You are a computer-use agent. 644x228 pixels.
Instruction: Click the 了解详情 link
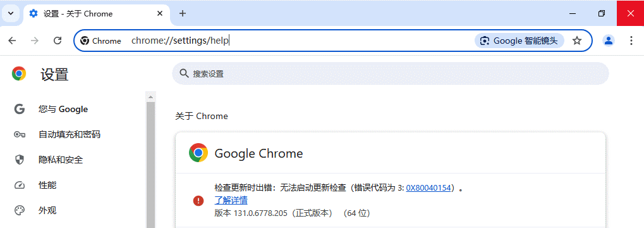click(x=231, y=200)
